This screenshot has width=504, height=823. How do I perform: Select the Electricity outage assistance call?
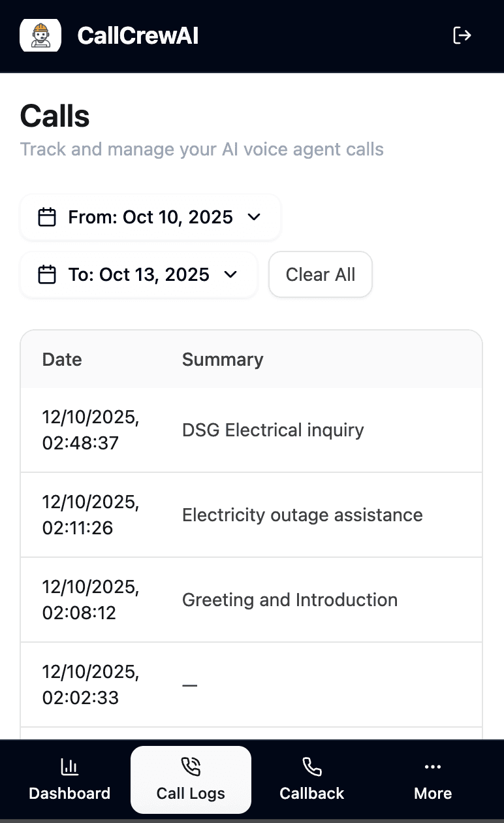[x=302, y=515]
